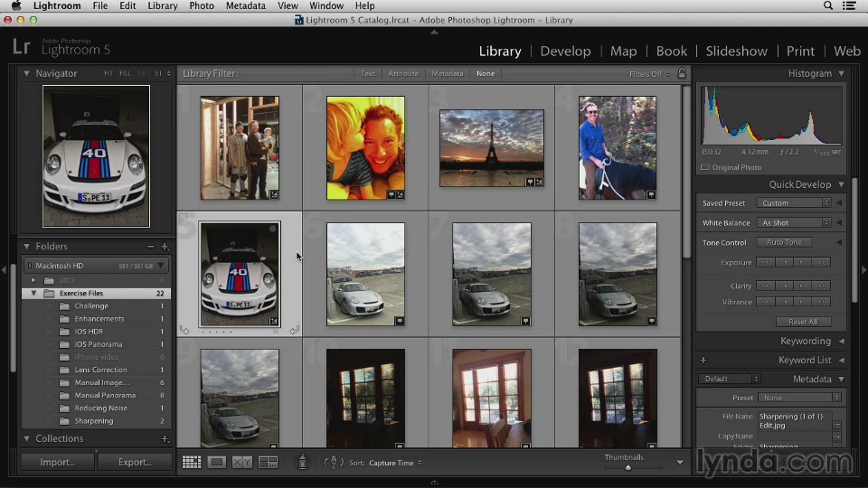Switch to Grid view in toolbar

(x=192, y=462)
